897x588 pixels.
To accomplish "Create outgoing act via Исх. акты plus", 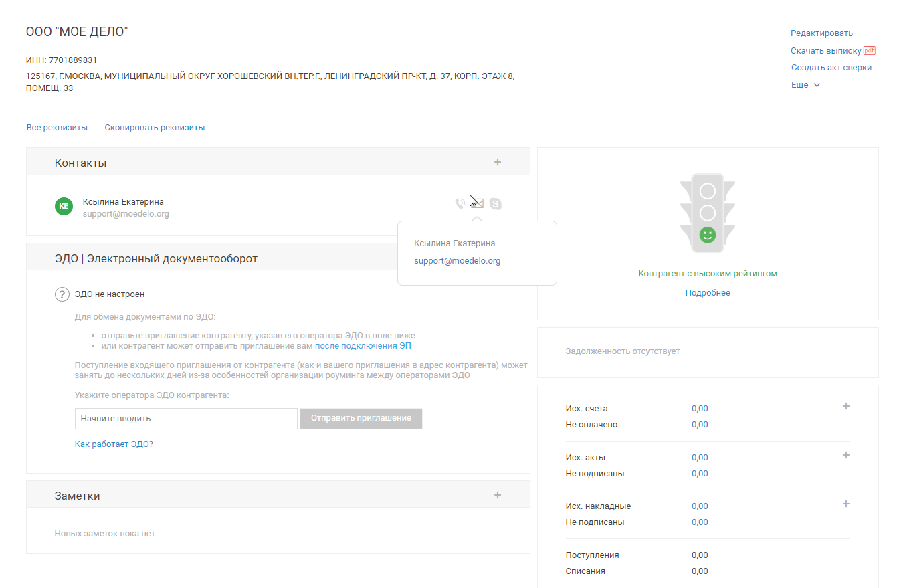I will point(845,455).
